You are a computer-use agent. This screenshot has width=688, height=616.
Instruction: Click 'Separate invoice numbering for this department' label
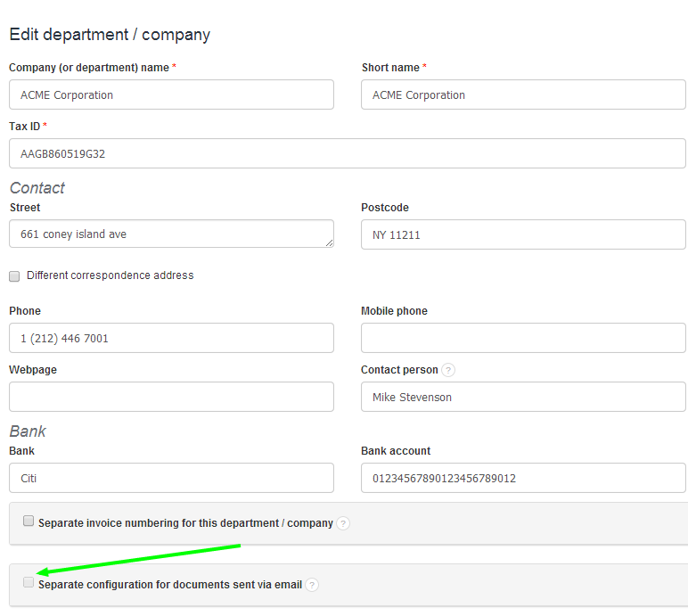click(x=185, y=523)
